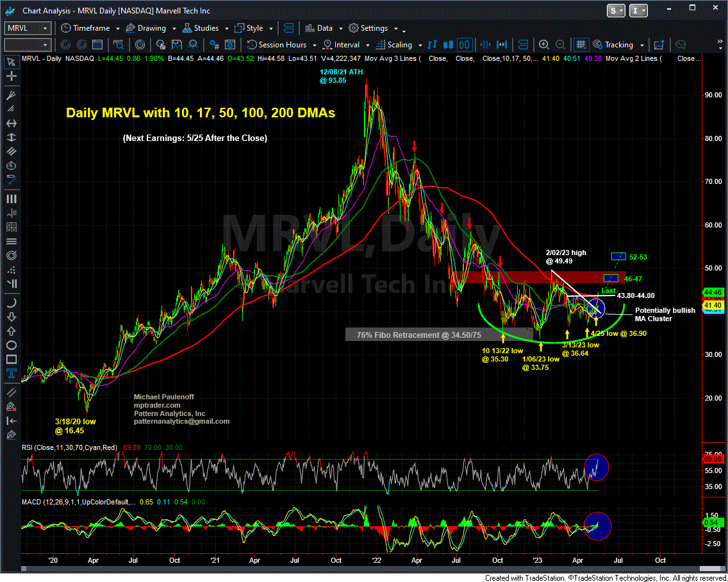Select the down arrow drawing tool

point(11,317)
